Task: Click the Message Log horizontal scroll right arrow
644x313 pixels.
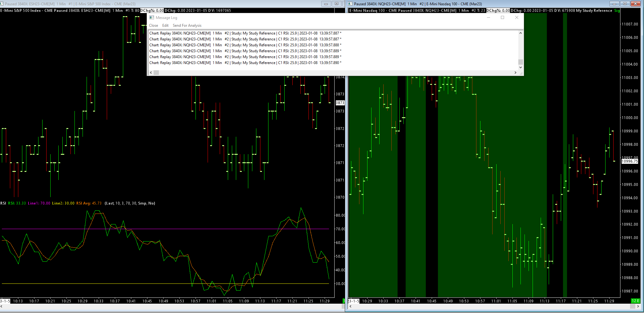Action: pos(516,72)
